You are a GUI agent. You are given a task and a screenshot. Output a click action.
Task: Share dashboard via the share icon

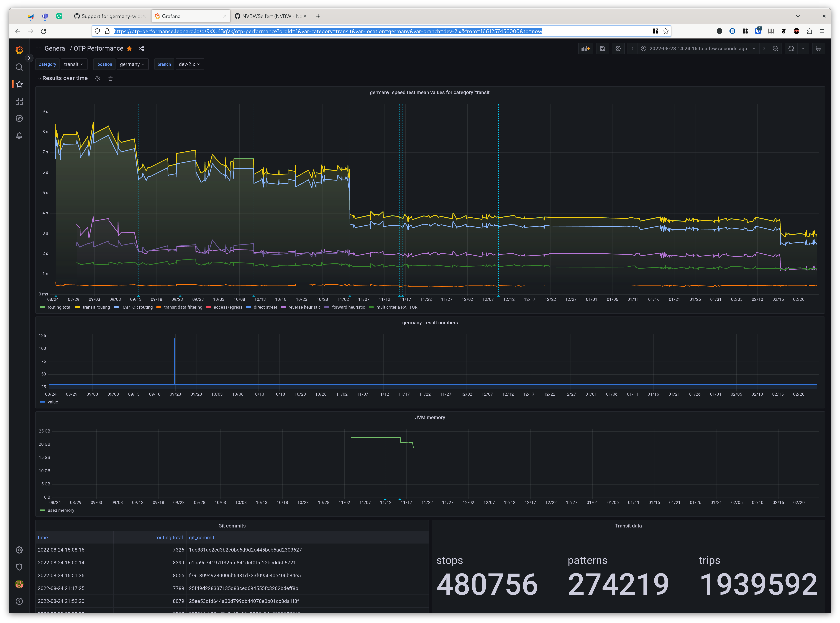click(x=141, y=48)
